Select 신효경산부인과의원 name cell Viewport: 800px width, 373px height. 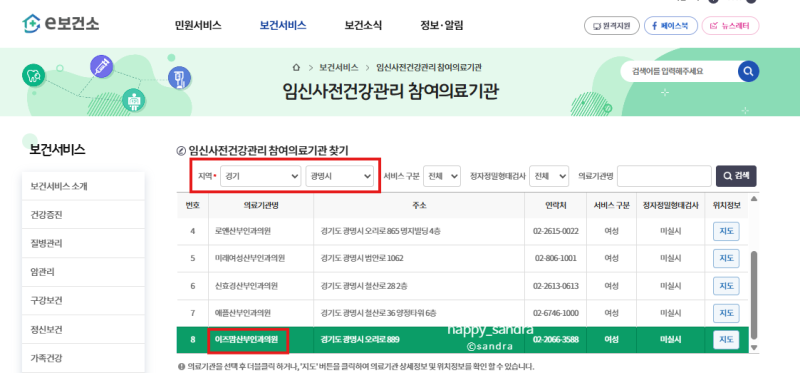tap(261, 286)
